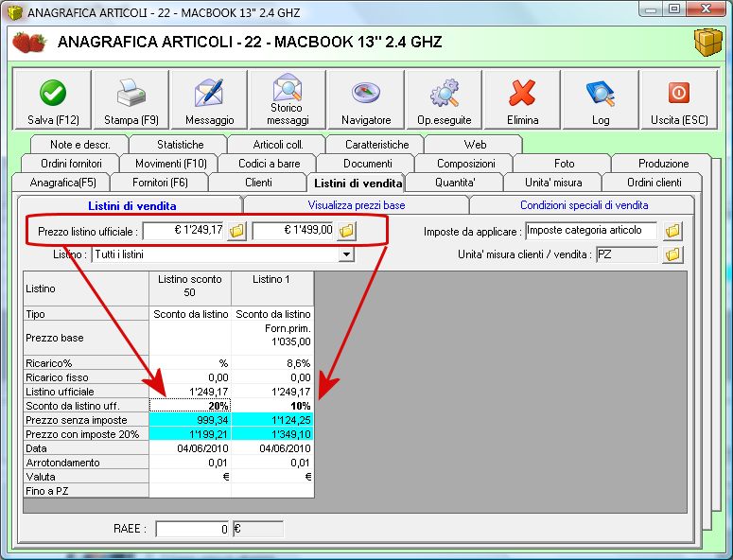Image resolution: width=733 pixels, height=560 pixels.
Task: Open the Tutti i listini combo box
Action: point(222,254)
